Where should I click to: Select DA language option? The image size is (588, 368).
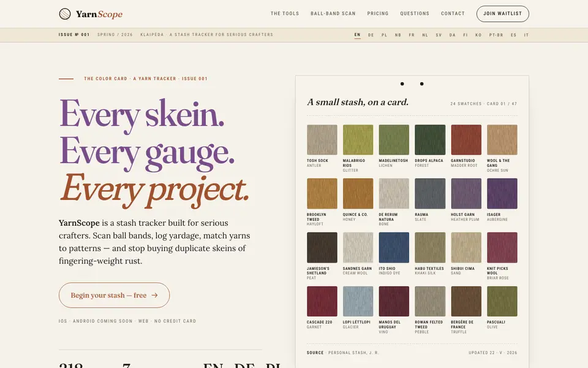(453, 35)
